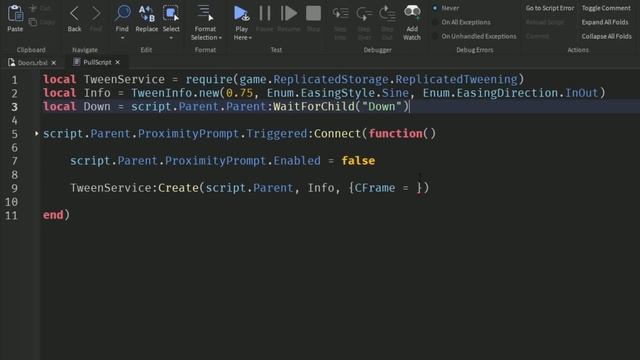Click Go to Script Error
The image size is (640, 360).
coord(549,8)
